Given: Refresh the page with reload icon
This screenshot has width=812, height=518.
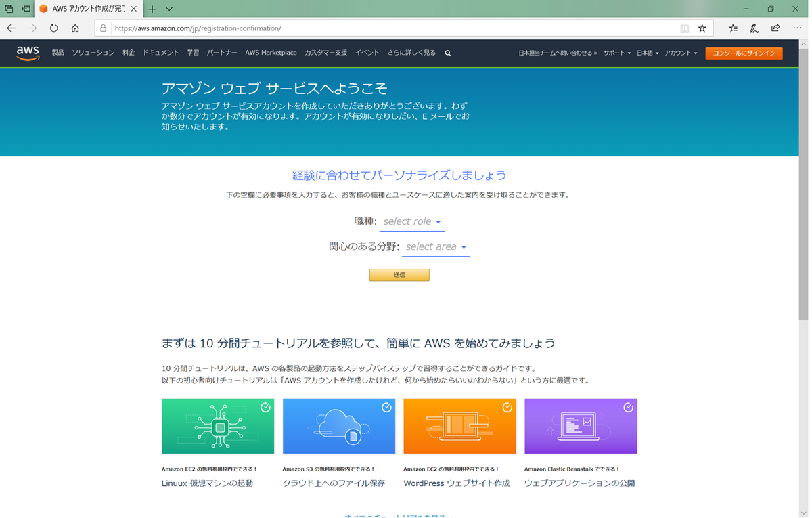Looking at the screenshot, I should 54,28.
